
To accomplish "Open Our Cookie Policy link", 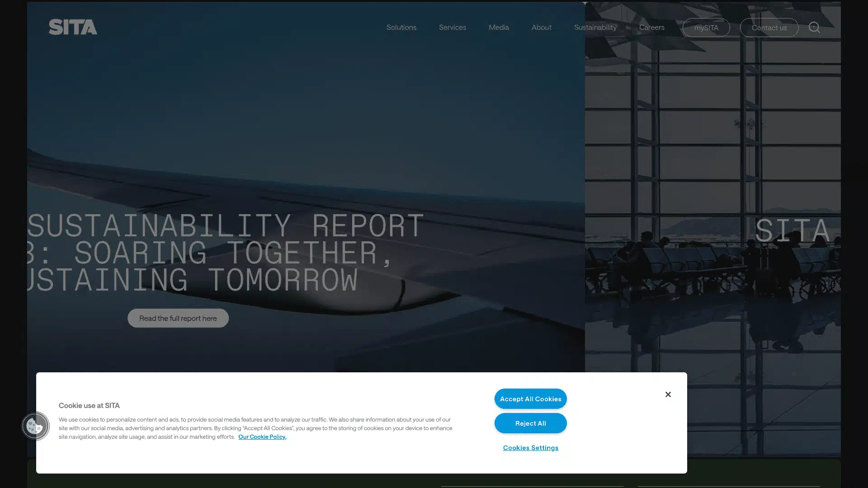I will (262, 436).
